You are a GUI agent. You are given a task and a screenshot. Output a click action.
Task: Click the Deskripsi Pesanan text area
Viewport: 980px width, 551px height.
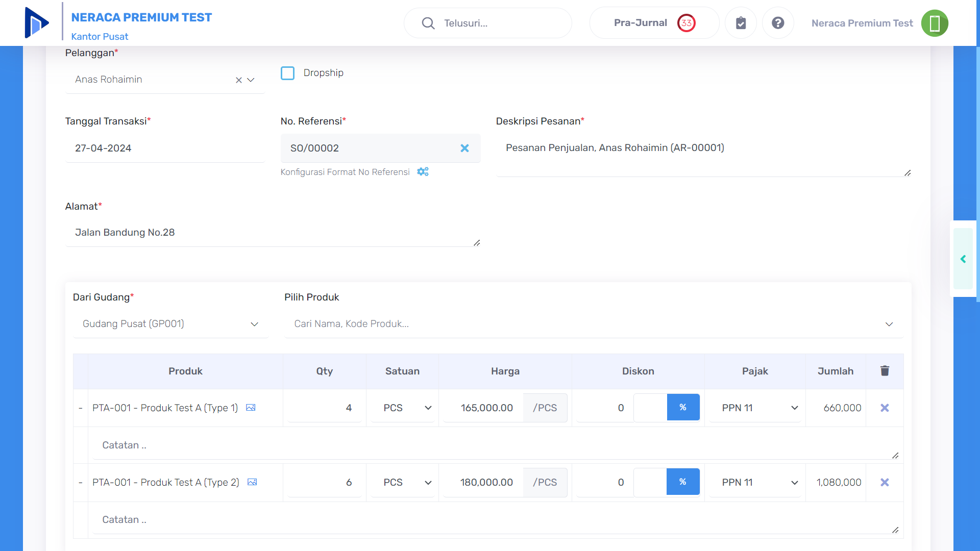[704, 155]
